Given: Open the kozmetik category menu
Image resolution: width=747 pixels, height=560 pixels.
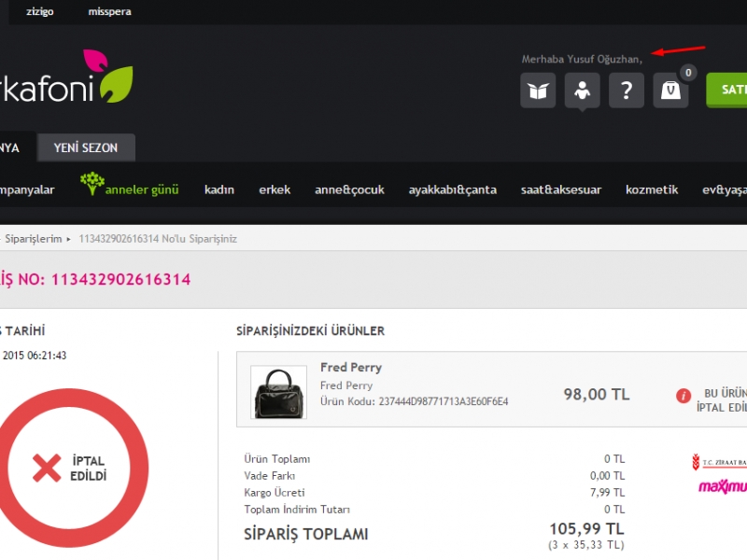Looking at the screenshot, I should tap(652, 190).
